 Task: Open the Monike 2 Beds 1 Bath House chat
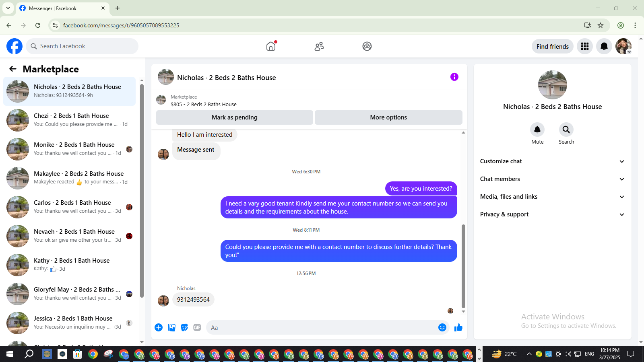coord(69,149)
